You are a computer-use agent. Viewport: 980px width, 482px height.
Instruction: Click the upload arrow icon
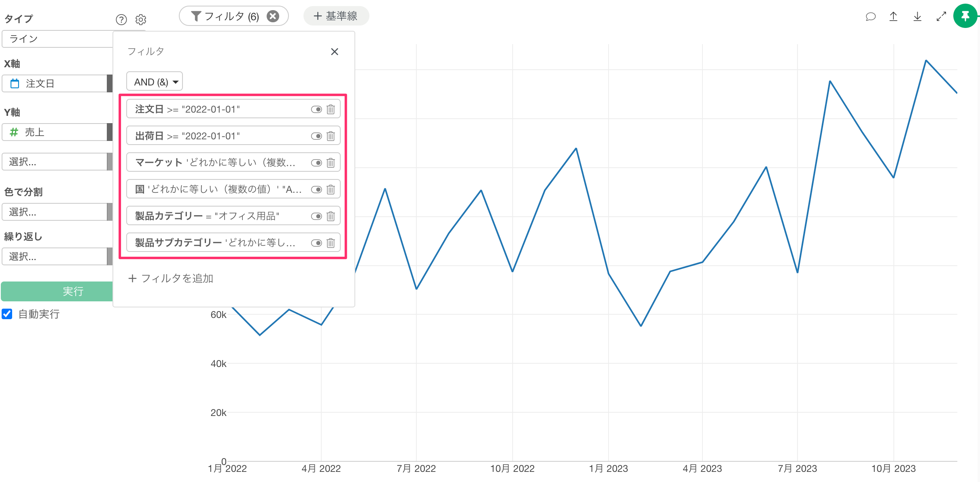[893, 17]
